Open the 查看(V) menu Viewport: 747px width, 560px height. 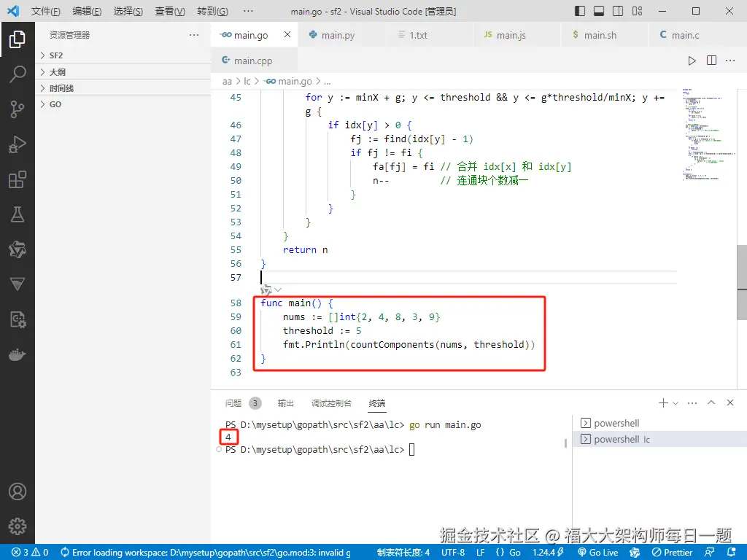coord(170,11)
